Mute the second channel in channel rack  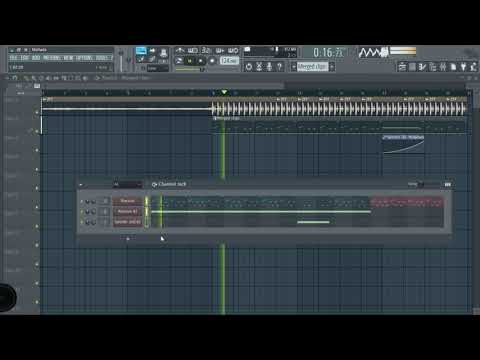point(82,212)
